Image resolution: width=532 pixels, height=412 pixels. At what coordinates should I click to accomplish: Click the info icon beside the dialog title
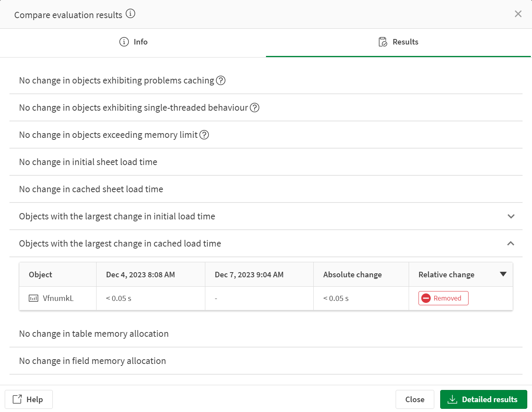click(x=130, y=13)
